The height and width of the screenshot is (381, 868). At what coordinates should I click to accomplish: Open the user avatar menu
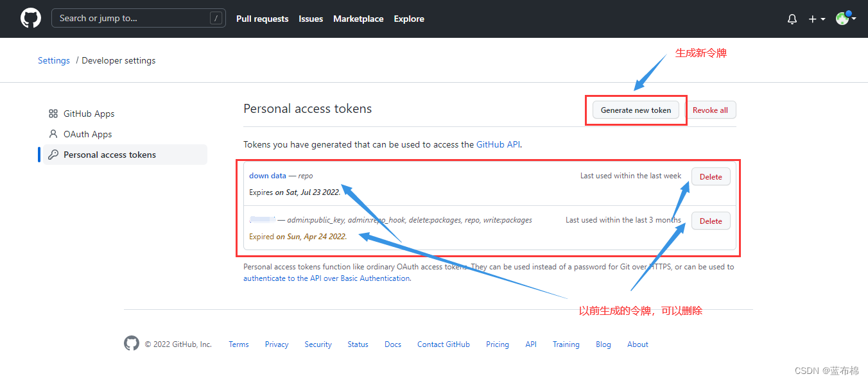tap(846, 19)
